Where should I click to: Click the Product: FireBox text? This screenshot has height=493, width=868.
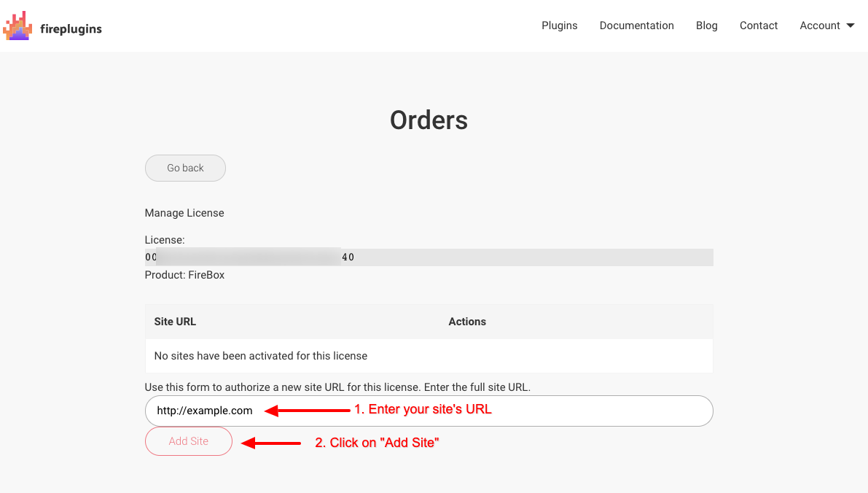(x=184, y=275)
